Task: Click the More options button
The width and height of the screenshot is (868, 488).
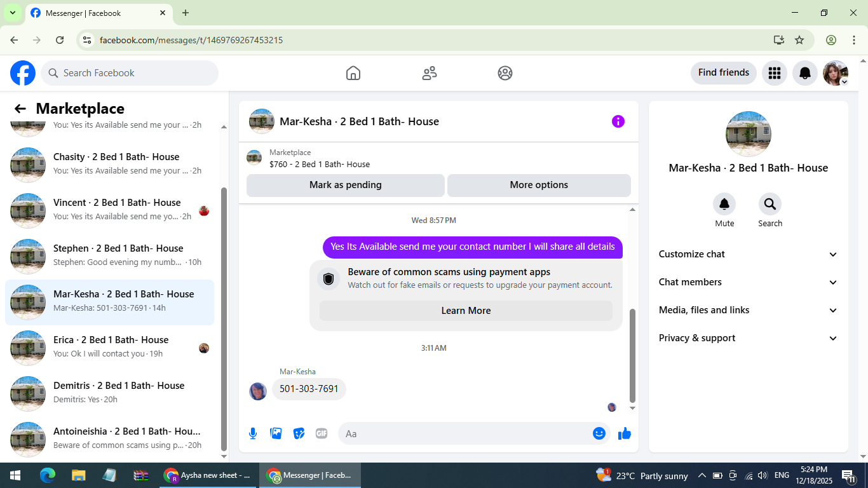Action: (x=539, y=185)
